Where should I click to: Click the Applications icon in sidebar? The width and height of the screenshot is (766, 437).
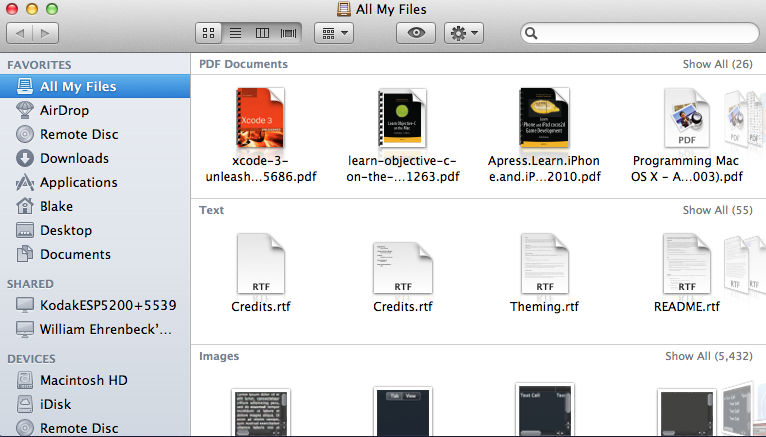[25, 182]
